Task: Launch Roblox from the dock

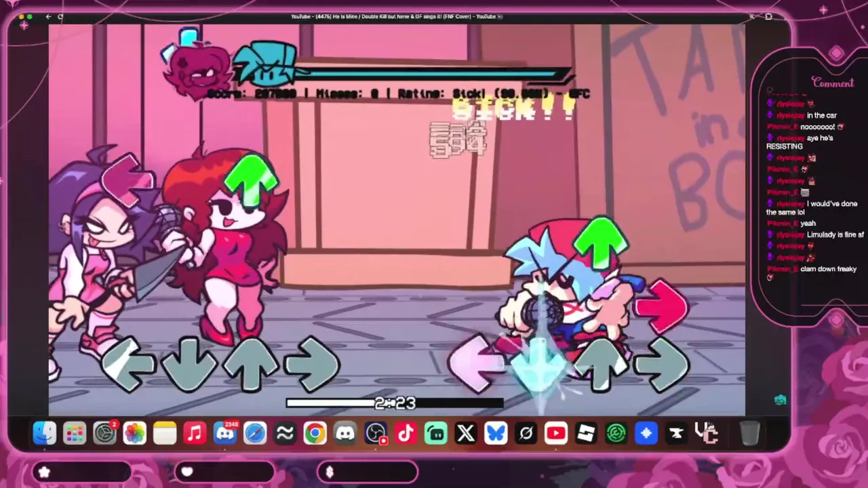Action: pyautogui.click(x=585, y=433)
